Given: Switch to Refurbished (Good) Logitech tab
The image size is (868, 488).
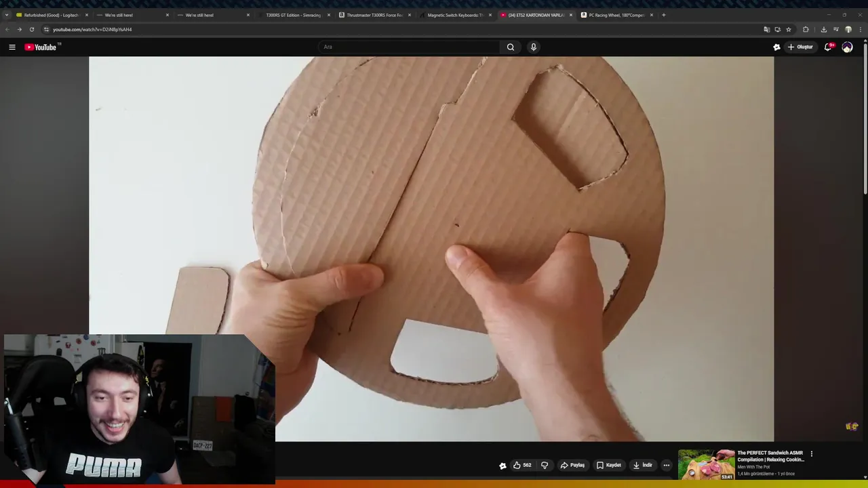Looking at the screenshot, I should 52,15.
